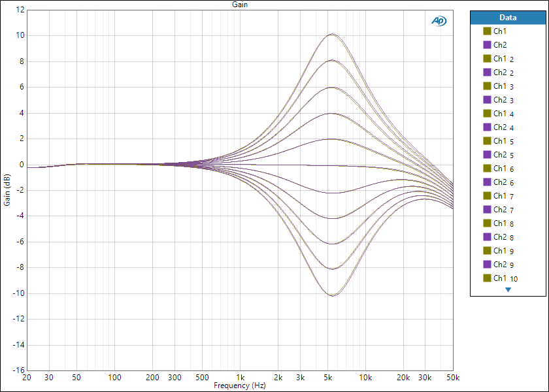The width and height of the screenshot is (549, 392).
Task: Click the Ch1 6 legend swatch
Action: (487, 169)
